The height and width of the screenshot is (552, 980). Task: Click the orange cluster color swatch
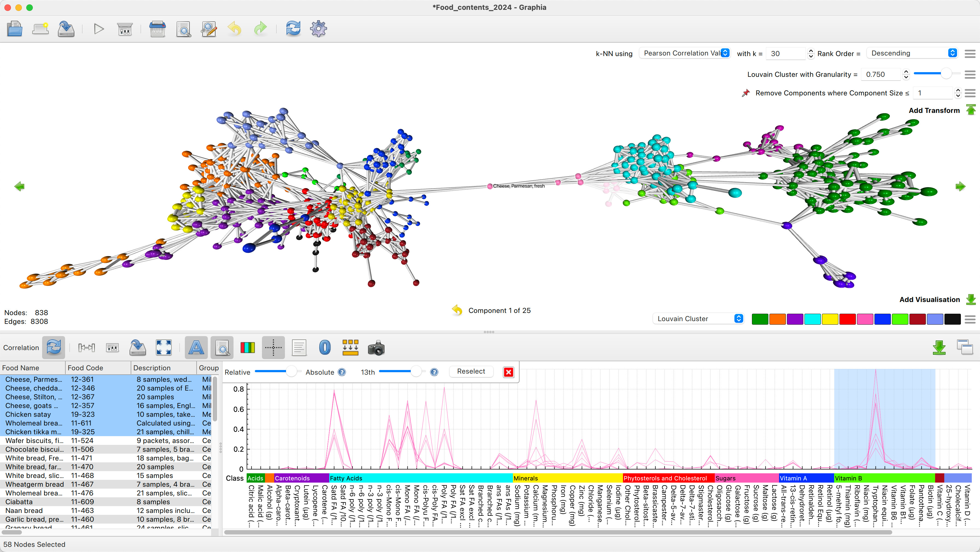tap(777, 319)
